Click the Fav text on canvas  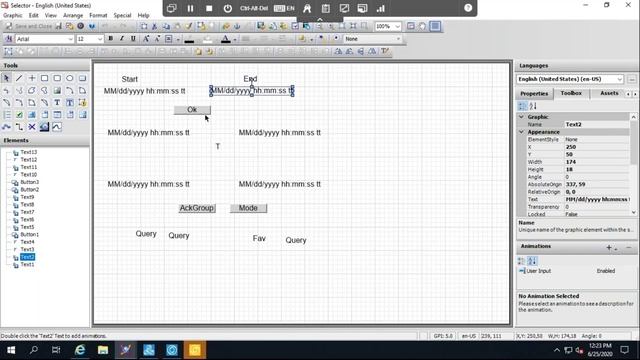(x=259, y=238)
